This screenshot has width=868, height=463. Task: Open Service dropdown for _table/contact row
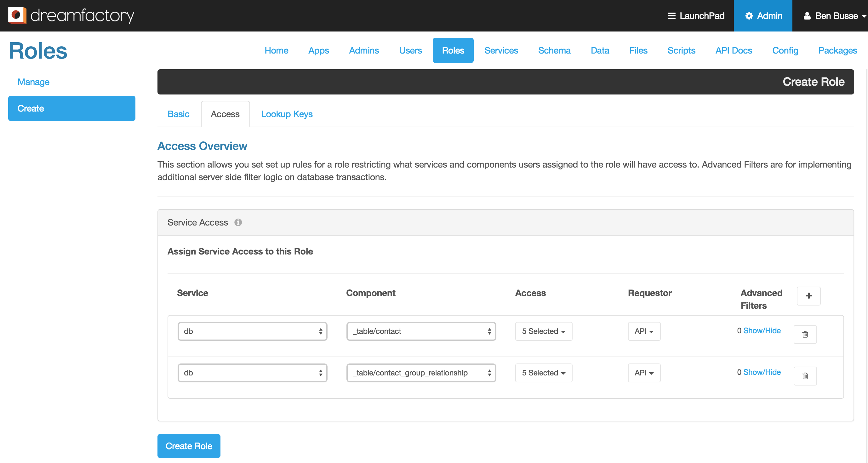tap(252, 331)
